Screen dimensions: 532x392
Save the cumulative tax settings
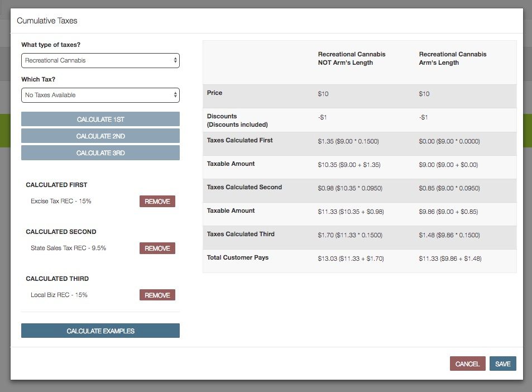click(x=502, y=364)
